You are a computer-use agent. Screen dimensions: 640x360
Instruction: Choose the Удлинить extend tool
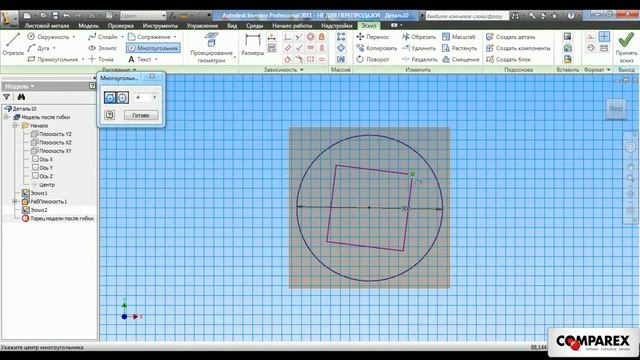point(419,48)
